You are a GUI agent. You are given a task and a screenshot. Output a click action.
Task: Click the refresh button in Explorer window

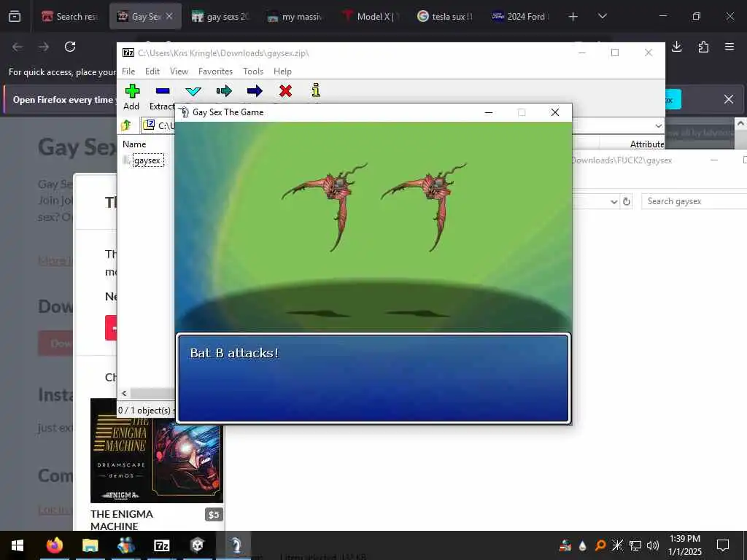(627, 201)
